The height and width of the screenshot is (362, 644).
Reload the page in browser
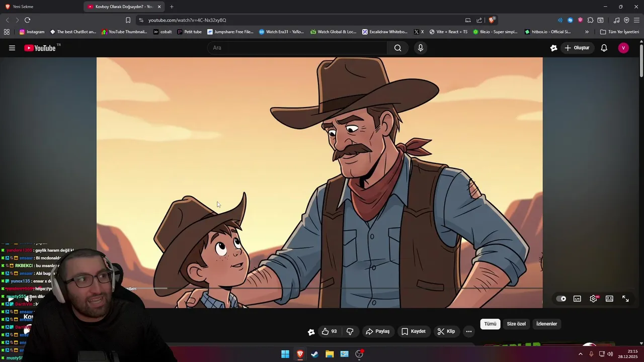click(x=27, y=20)
